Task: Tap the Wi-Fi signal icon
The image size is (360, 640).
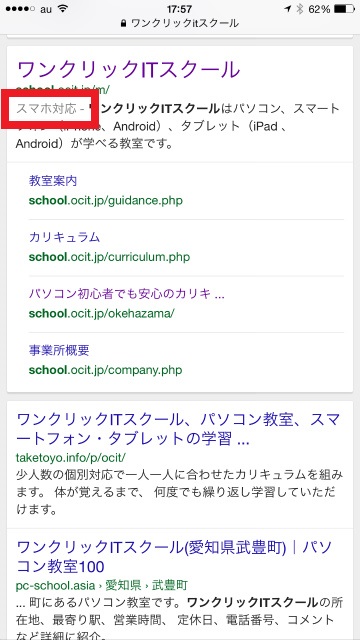Action: (x=63, y=9)
